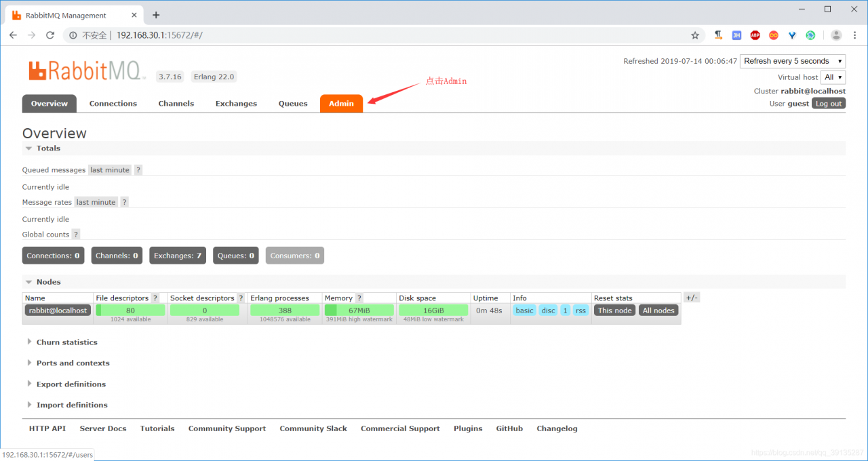The image size is (868, 461).
Task: Change Queued messages last minute range
Action: tap(110, 170)
